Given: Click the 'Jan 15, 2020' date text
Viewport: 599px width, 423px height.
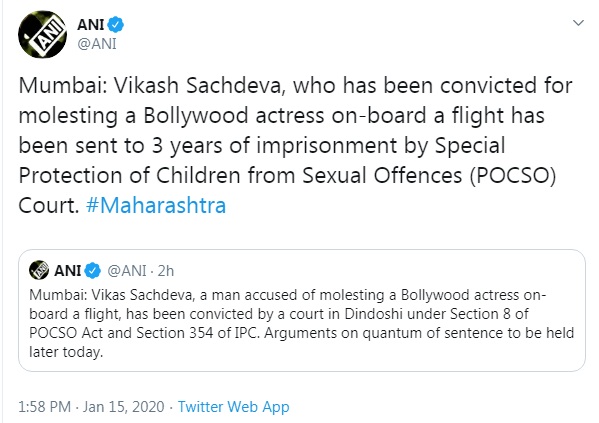Looking at the screenshot, I should point(124,407).
